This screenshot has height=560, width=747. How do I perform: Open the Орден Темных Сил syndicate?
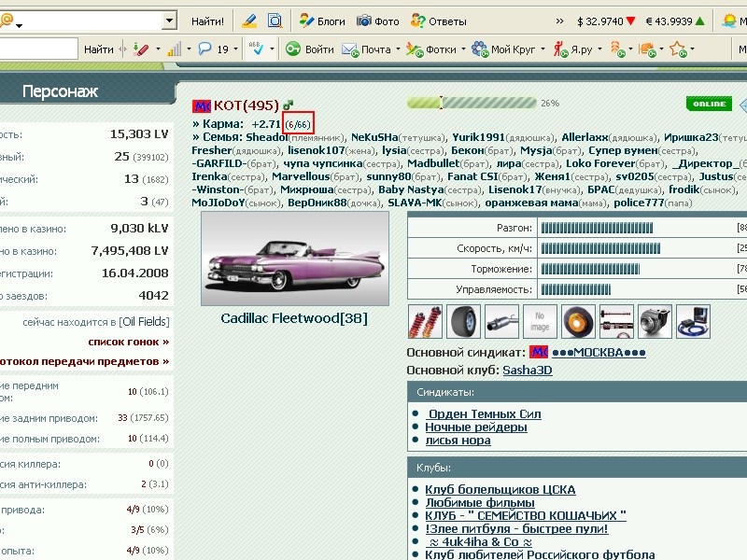484,413
